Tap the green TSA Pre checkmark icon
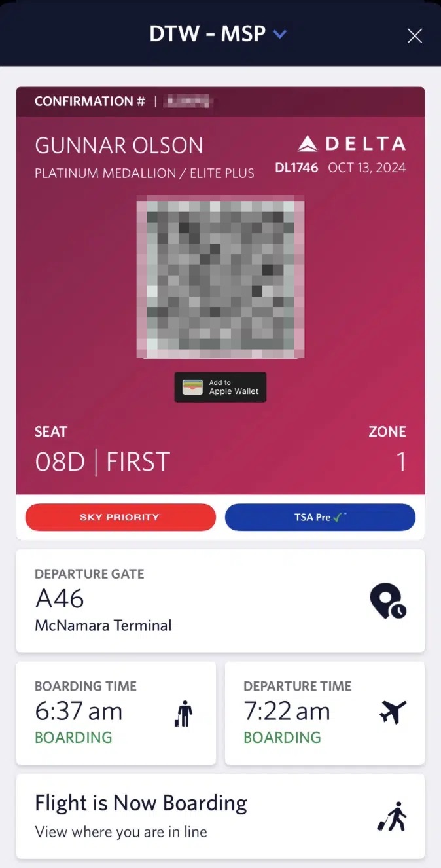The image size is (441, 868). pos(338,516)
